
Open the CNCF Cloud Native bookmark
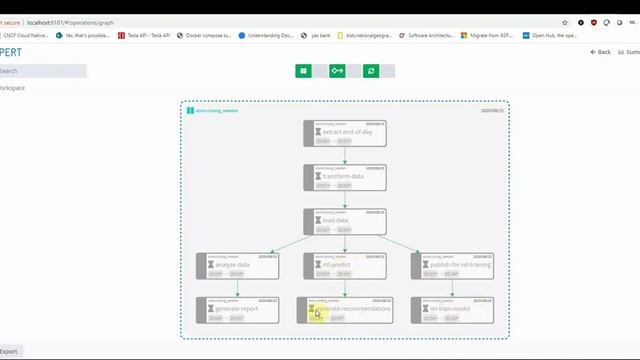(x=24, y=36)
